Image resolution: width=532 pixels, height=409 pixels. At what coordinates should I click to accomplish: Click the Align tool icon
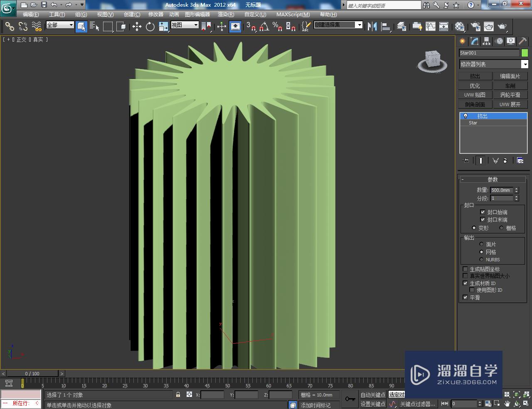point(386,27)
